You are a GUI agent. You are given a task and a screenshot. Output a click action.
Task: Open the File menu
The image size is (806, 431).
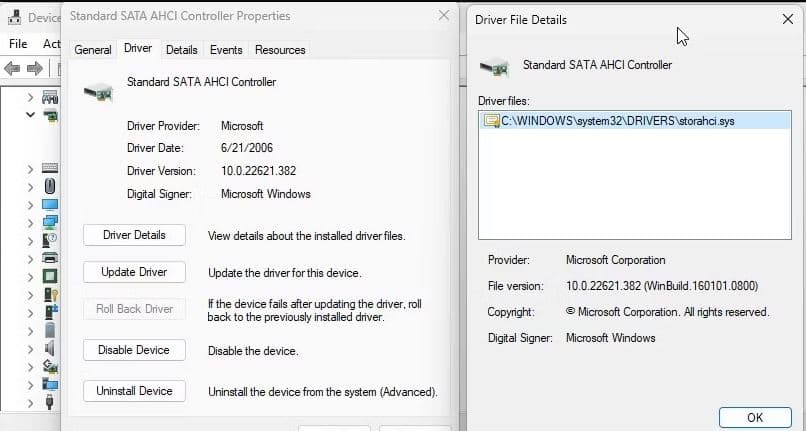click(x=18, y=44)
